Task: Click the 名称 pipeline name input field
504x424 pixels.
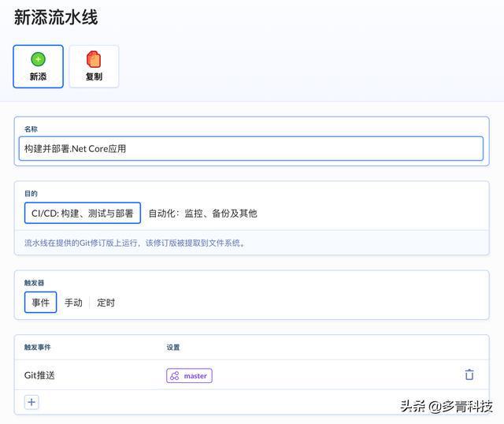Action: click(252, 148)
